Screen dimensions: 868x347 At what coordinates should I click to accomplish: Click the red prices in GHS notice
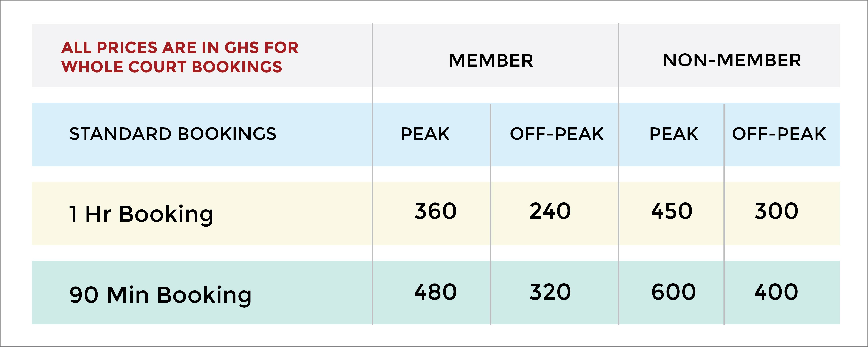180,57
